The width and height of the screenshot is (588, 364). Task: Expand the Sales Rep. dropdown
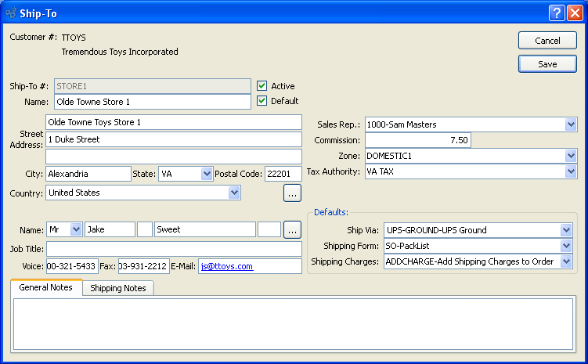click(570, 124)
